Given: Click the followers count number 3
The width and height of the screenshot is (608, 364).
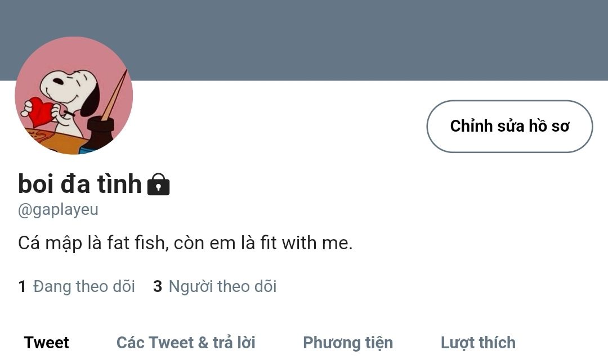Looking at the screenshot, I should (158, 287).
